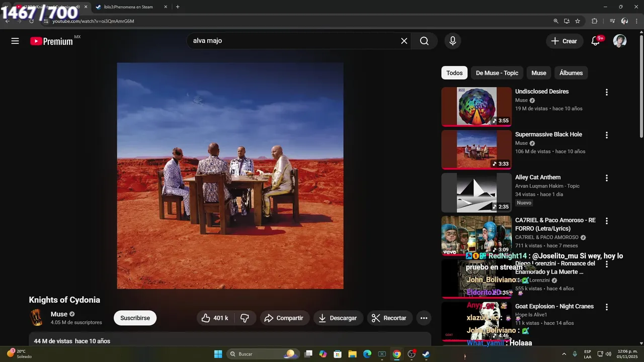Submit search with the magnifier button

pos(424,41)
